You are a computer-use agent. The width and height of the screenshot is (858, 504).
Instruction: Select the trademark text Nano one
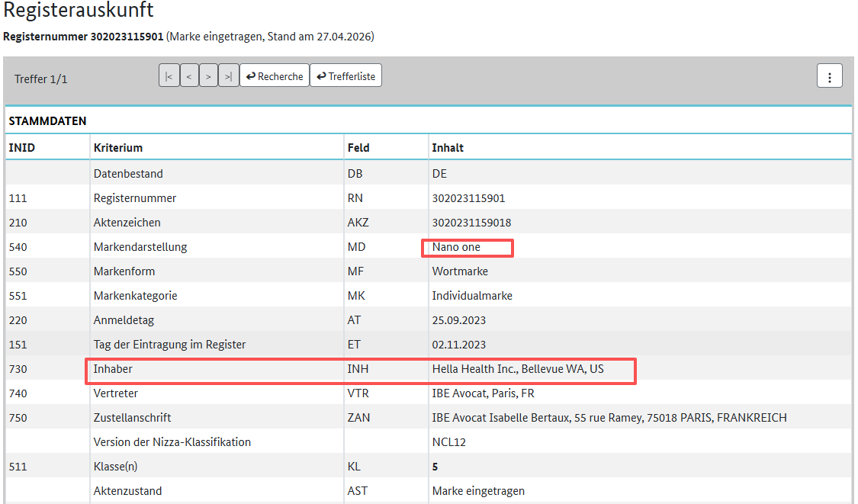[456, 247]
